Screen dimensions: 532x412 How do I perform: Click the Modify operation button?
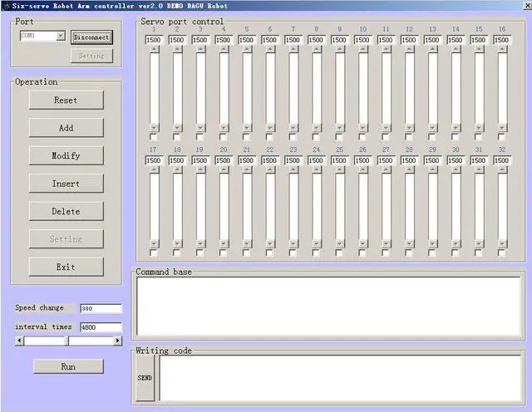(x=66, y=155)
